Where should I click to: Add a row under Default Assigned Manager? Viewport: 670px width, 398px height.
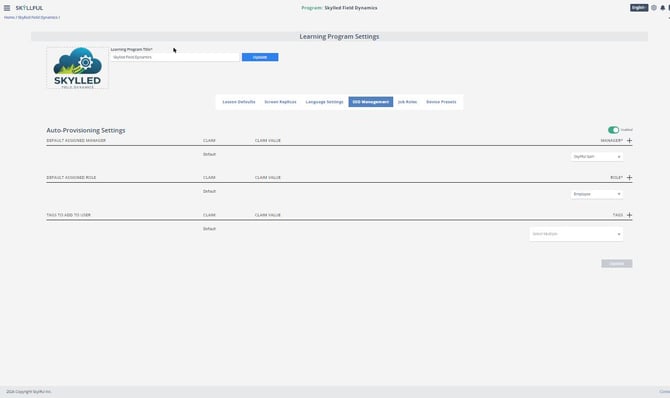point(629,140)
